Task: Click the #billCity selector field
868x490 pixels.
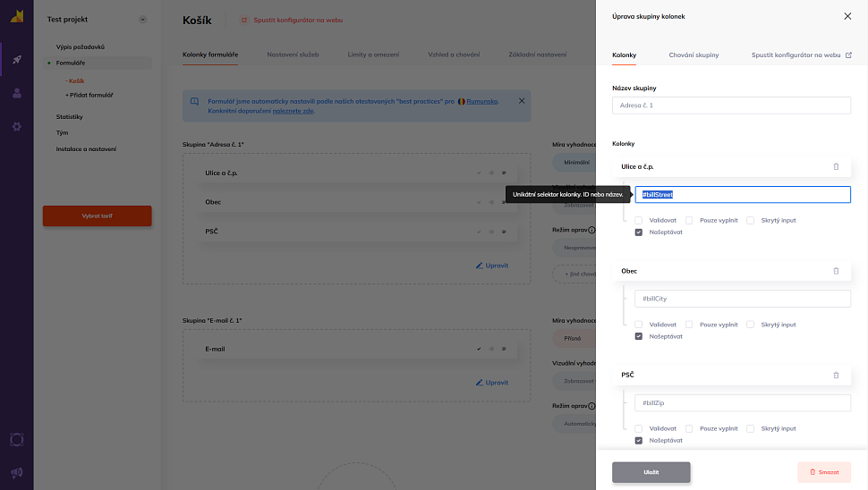Action: (743, 299)
